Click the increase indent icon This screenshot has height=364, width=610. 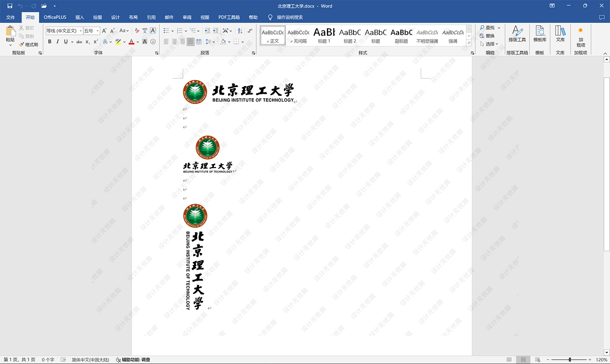pos(216,31)
